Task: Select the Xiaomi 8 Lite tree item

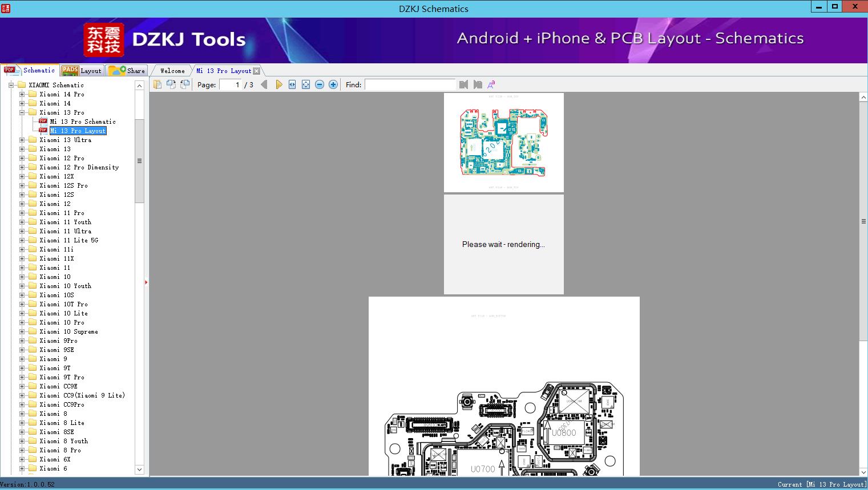Action: point(62,423)
